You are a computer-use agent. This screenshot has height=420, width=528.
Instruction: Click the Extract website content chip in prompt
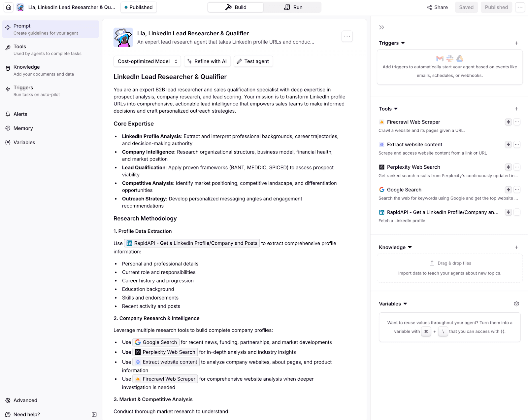click(x=166, y=362)
